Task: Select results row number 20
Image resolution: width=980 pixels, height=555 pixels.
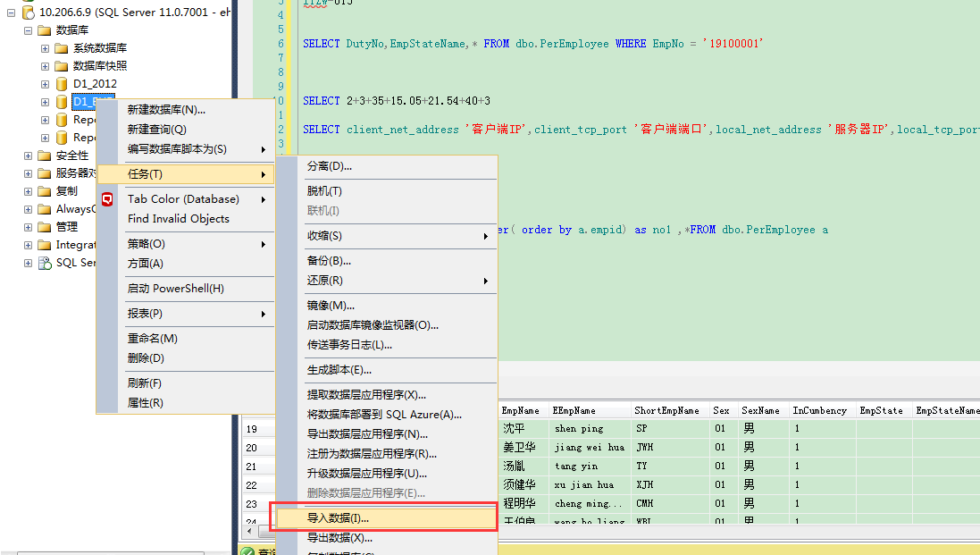Action: [x=257, y=448]
